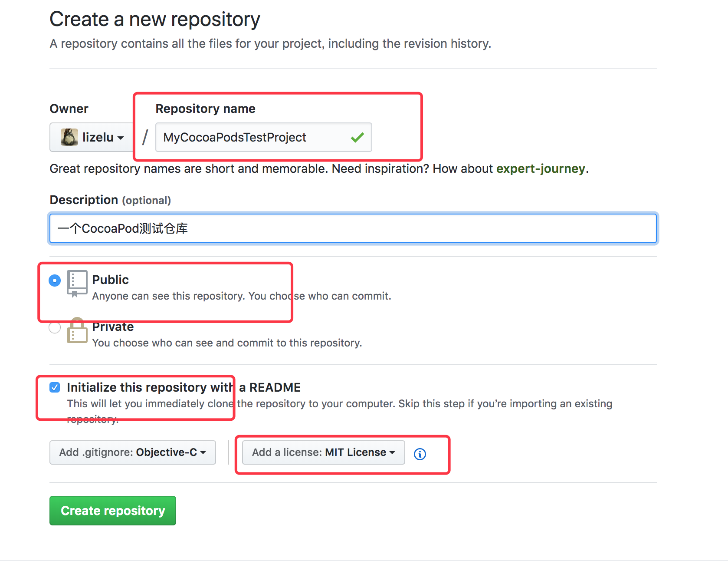
Task: Select the Public radio button
Action: pos(55,280)
